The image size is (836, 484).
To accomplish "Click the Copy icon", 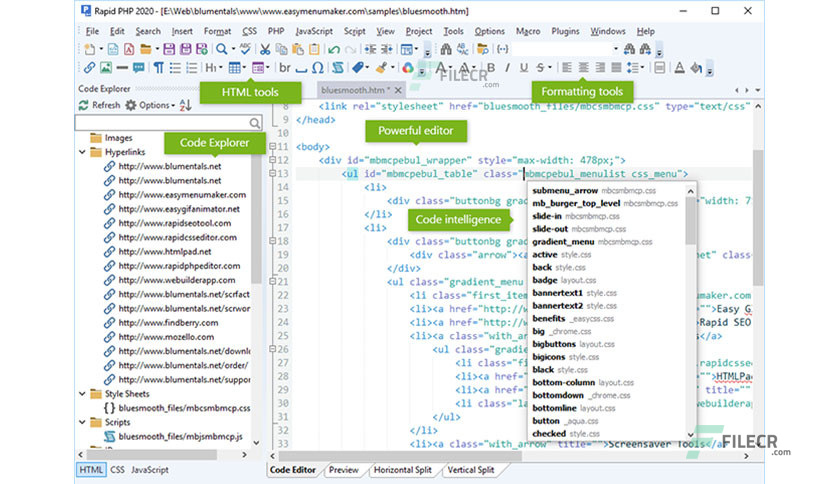I will pyautogui.click(x=281, y=50).
